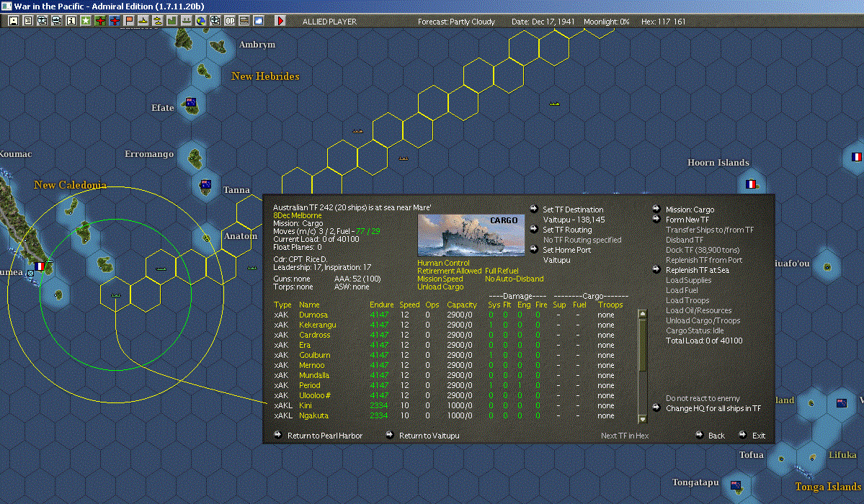
Task: Click the Capacity column header
Action: click(x=462, y=305)
